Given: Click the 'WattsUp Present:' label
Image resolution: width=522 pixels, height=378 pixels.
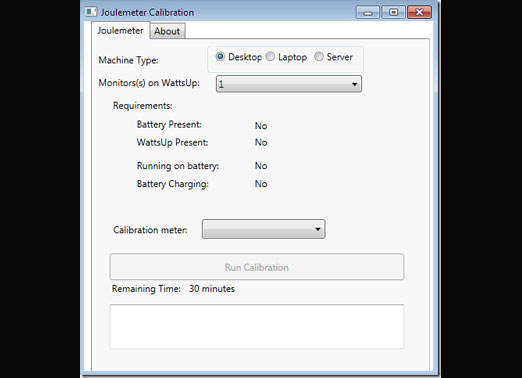Looking at the screenshot, I should (172, 142).
